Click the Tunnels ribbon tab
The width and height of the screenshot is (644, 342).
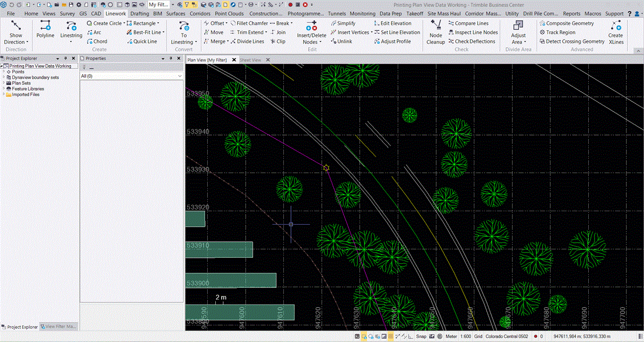[x=337, y=13]
